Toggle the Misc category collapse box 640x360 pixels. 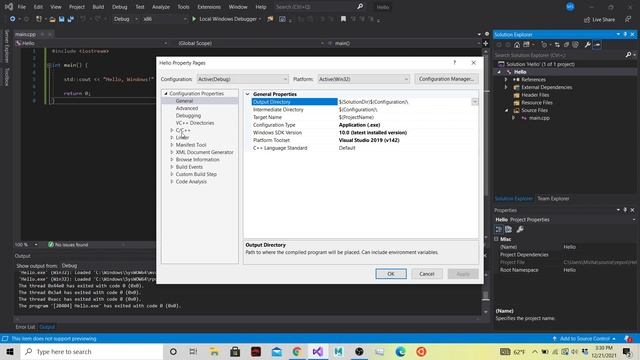point(496,239)
